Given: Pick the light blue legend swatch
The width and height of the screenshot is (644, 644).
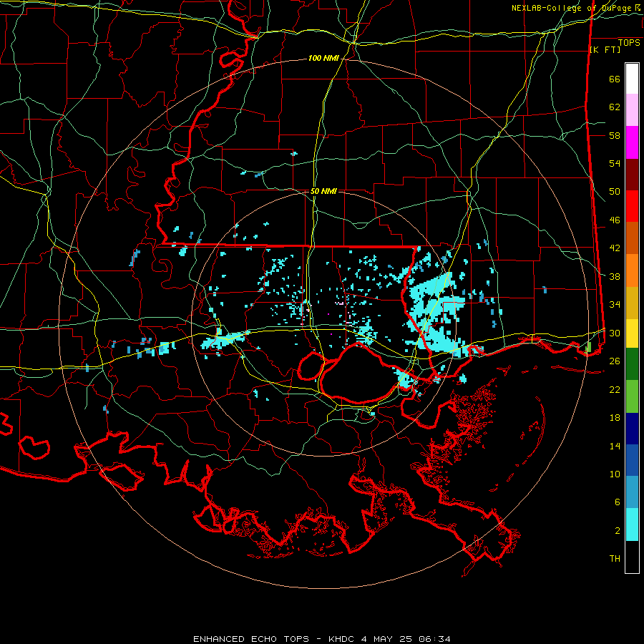Looking at the screenshot, I should [632, 492].
